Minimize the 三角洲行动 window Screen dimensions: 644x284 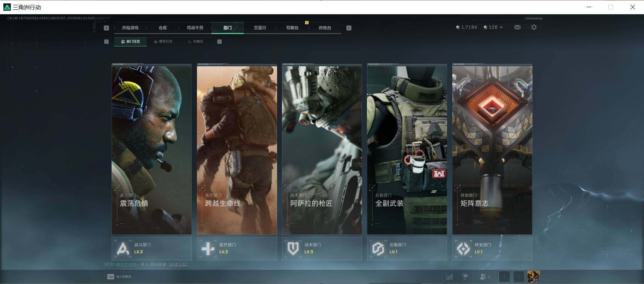coord(589,7)
